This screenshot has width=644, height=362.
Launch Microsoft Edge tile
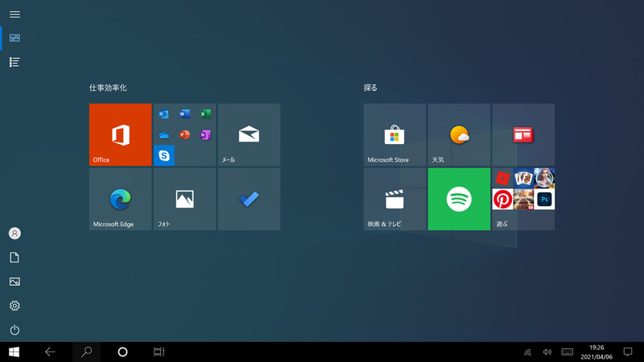pos(120,199)
